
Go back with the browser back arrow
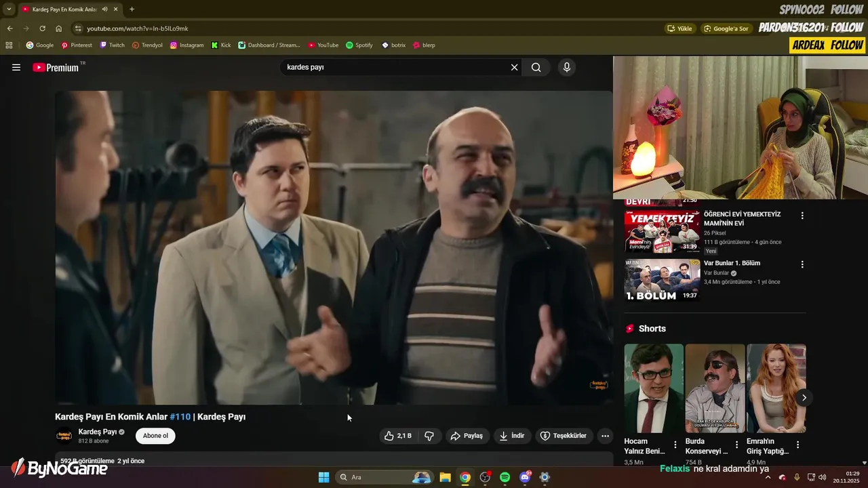(9, 28)
